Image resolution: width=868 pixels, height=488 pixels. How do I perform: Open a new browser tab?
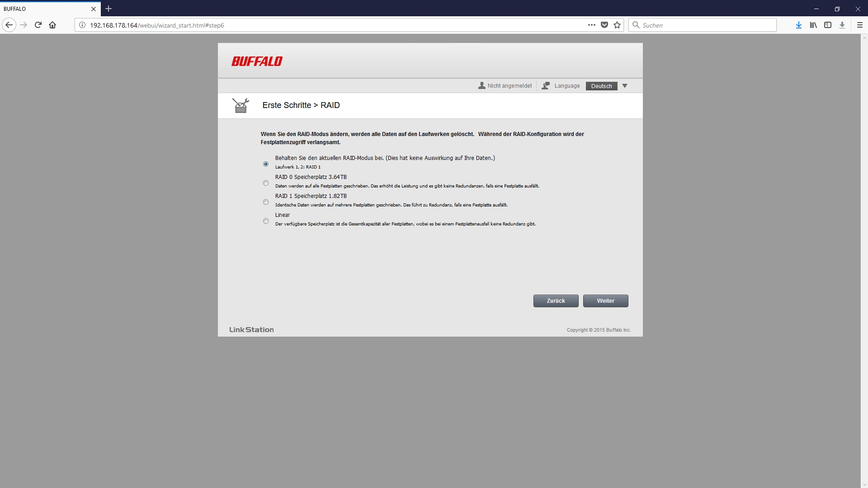(x=108, y=9)
